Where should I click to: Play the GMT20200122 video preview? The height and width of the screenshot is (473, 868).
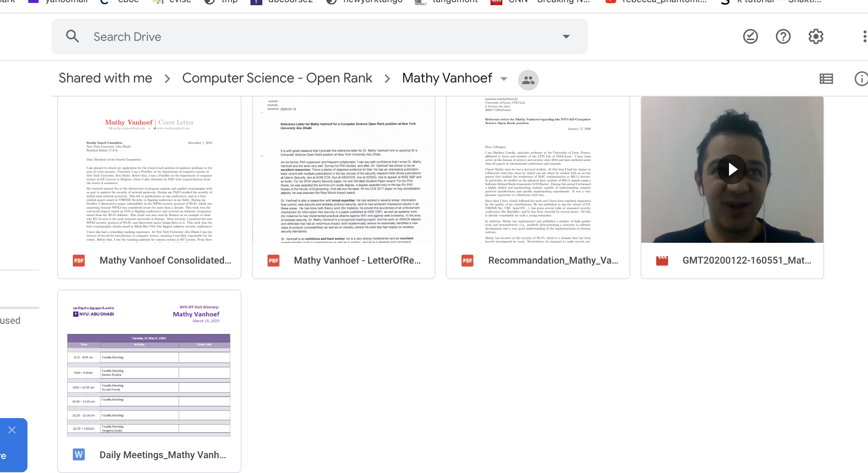point(732,169)
